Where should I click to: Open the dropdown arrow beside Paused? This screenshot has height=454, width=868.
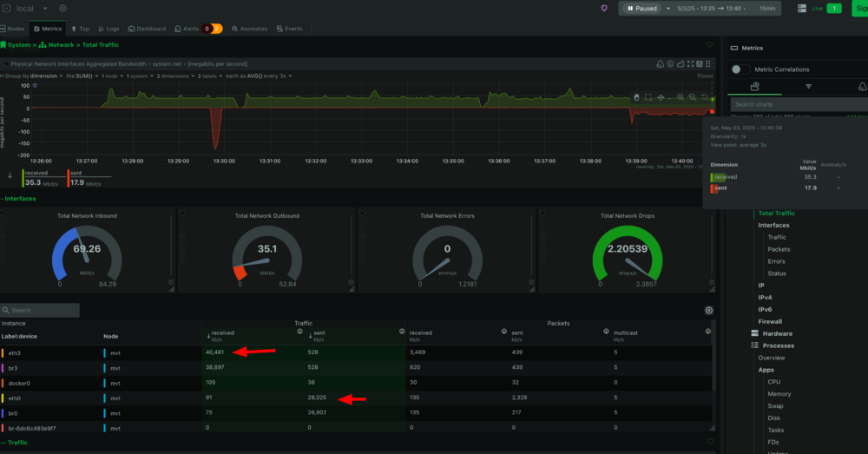pos(668,9)
